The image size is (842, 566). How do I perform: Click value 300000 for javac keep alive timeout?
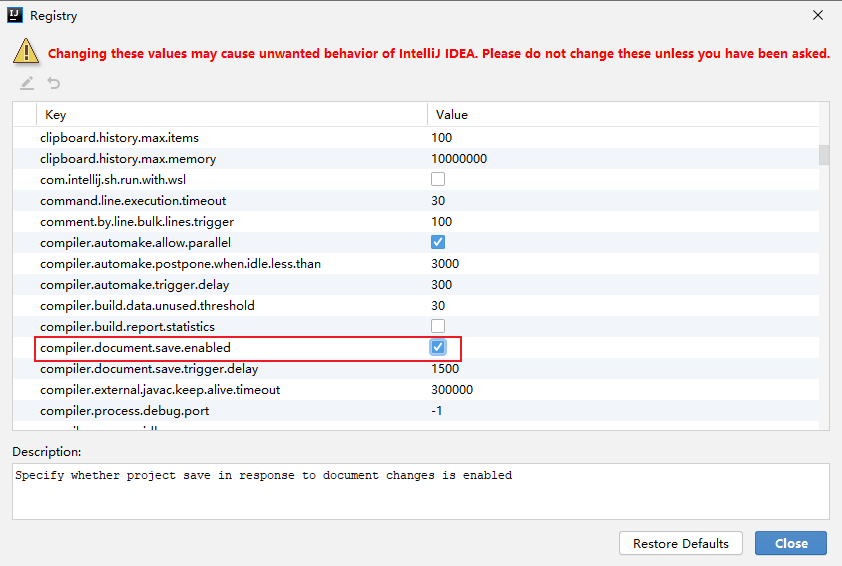(x=452, y=390)
